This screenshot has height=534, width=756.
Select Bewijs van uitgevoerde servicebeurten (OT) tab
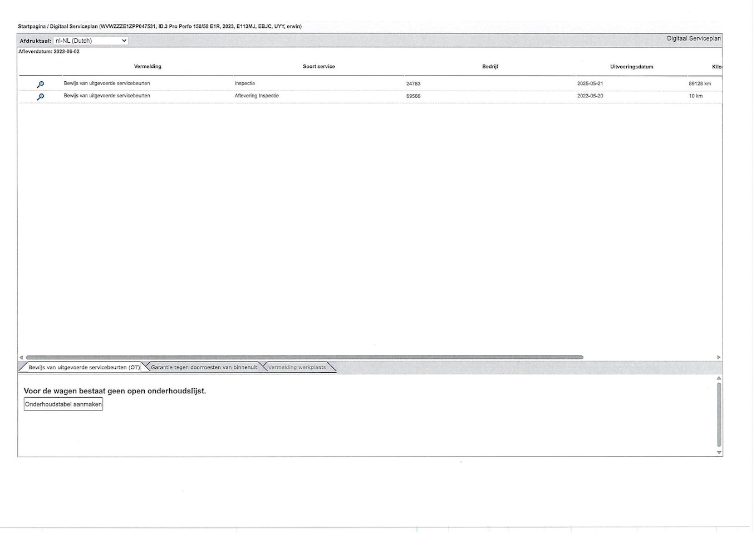click(84, 368)
